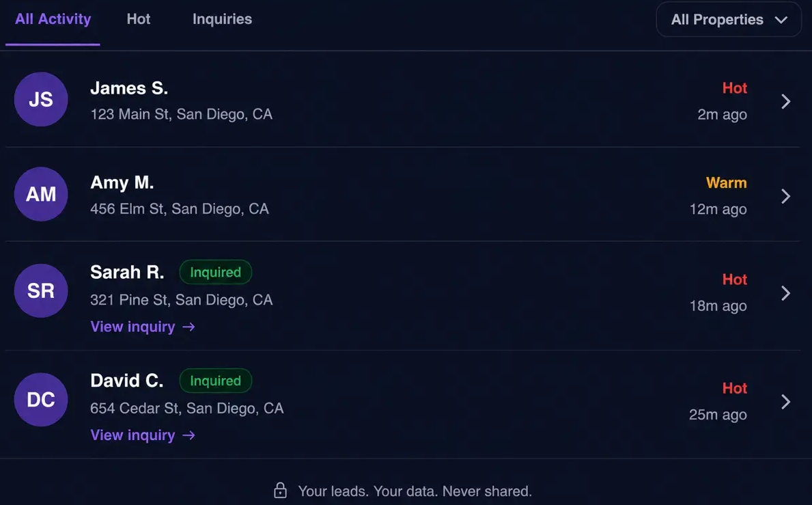This screenshot has height=505, width=812.
Task: Select the All Activity tab
Action: tap(53, 19)
